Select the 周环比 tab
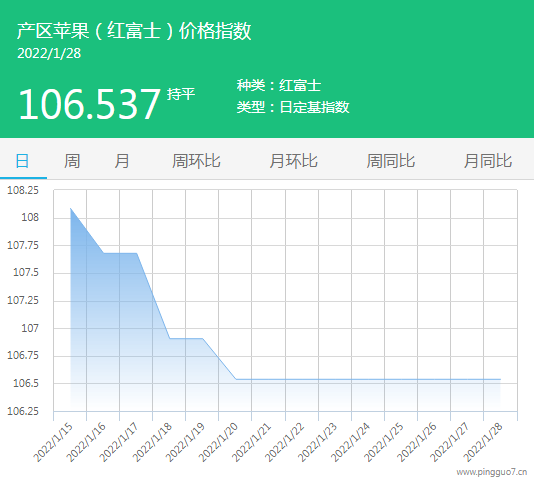The image size is (534, 484). [196, 161]
